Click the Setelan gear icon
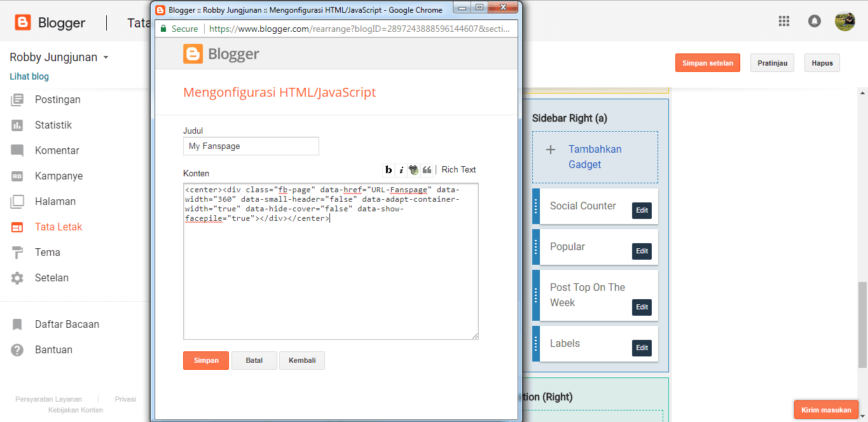 pyautogui.click(x=17, y=278)
